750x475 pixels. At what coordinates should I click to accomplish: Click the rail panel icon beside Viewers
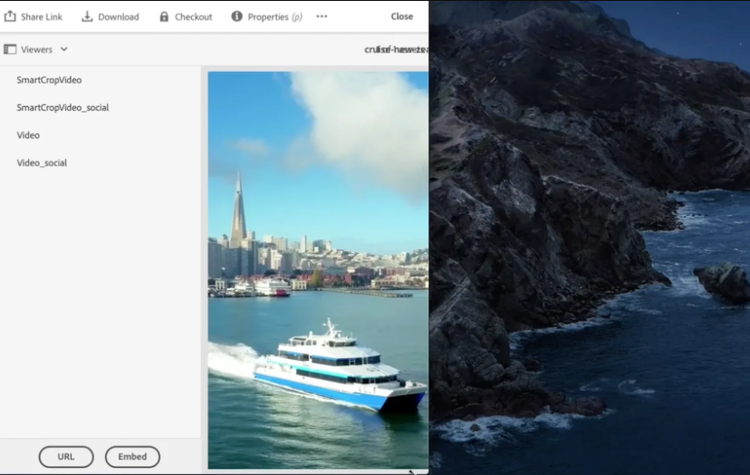10,49
